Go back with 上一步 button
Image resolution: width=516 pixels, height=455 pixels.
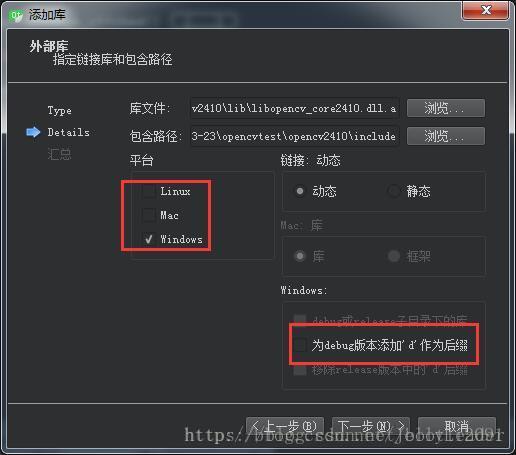tap(285, 426)
